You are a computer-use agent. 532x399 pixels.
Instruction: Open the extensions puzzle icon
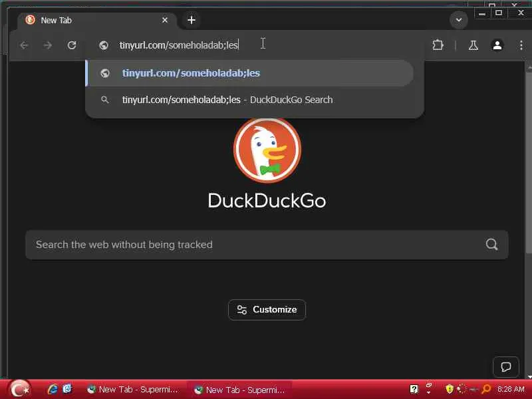coord(438,45)
